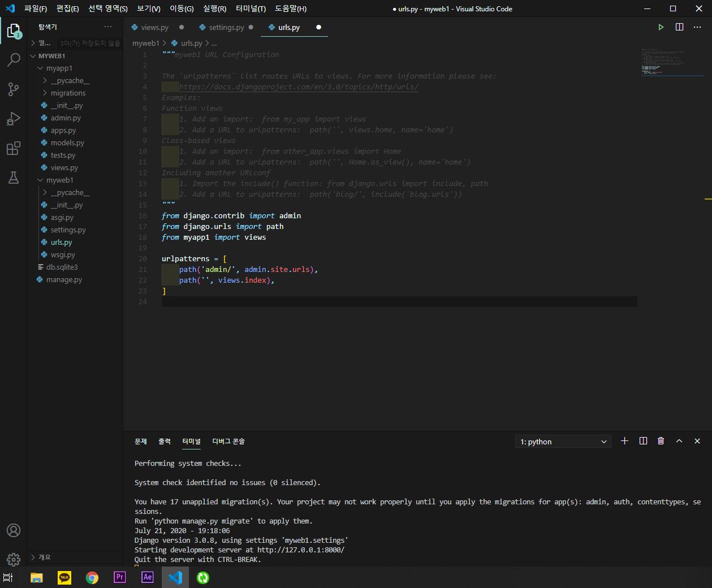Kill terminal with trash icon
Screen dimensions: 712x588
click(661, 441)
